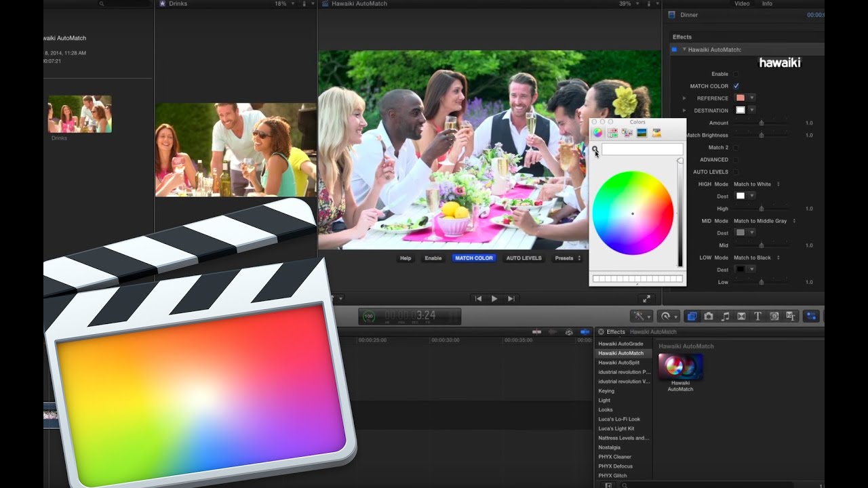The height and width of the screenshot is (488, 868).
Task: Click the DESTINATION white color swatch
Action: point(741,110)
